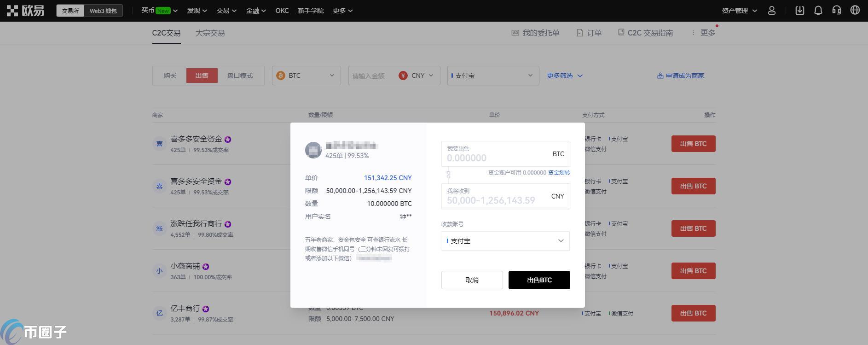This screenshot has width=868, height=345.
Task: Expand the 支付宝 payment filter dropdown
Action: point(493,76)
